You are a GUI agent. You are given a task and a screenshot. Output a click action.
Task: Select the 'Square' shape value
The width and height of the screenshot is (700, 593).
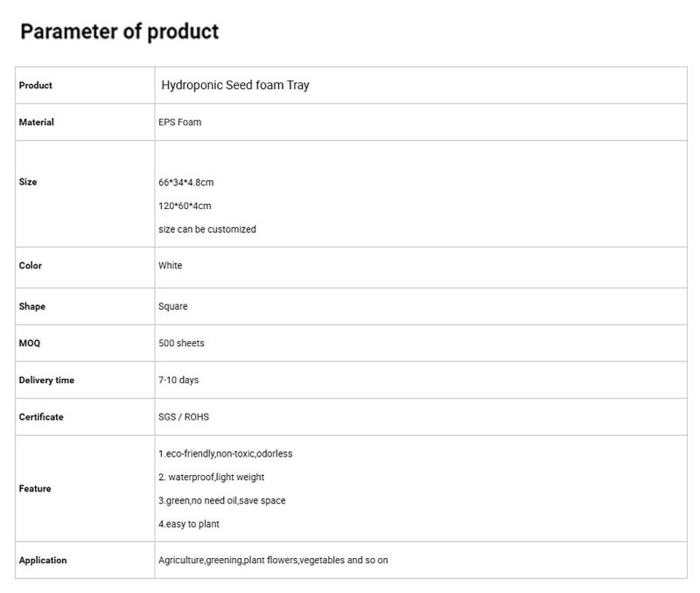[173, 306]
